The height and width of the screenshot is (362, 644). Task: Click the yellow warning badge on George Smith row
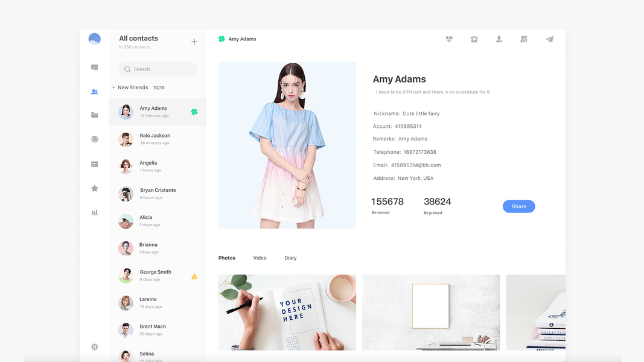(x=194, y=276)
